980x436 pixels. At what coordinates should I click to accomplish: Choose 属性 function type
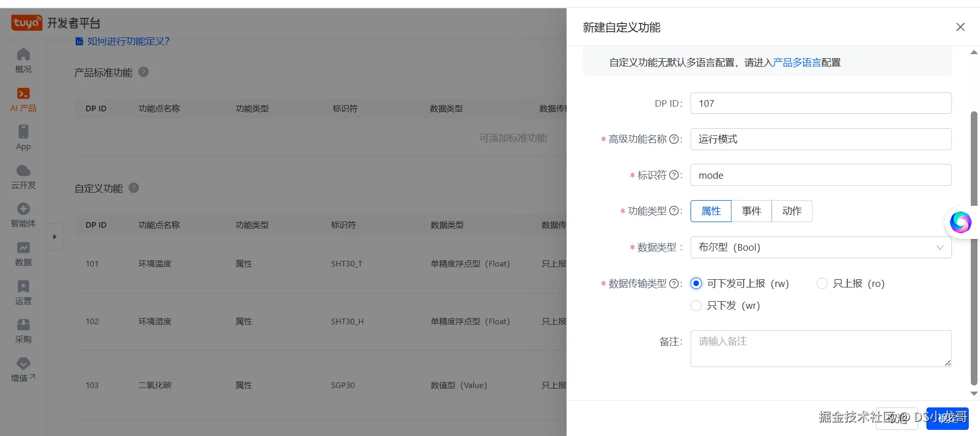point(711,211)
